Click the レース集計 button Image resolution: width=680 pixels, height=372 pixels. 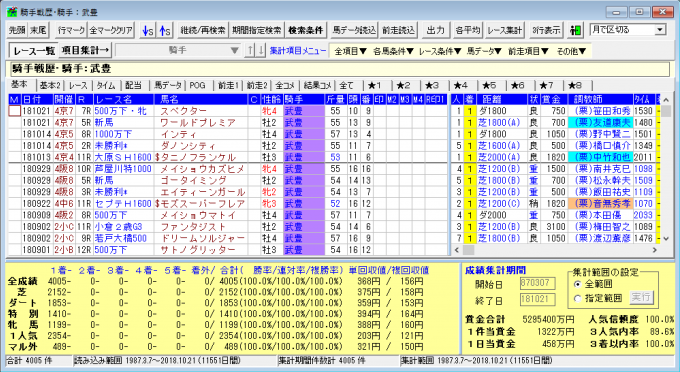point(504,30)
